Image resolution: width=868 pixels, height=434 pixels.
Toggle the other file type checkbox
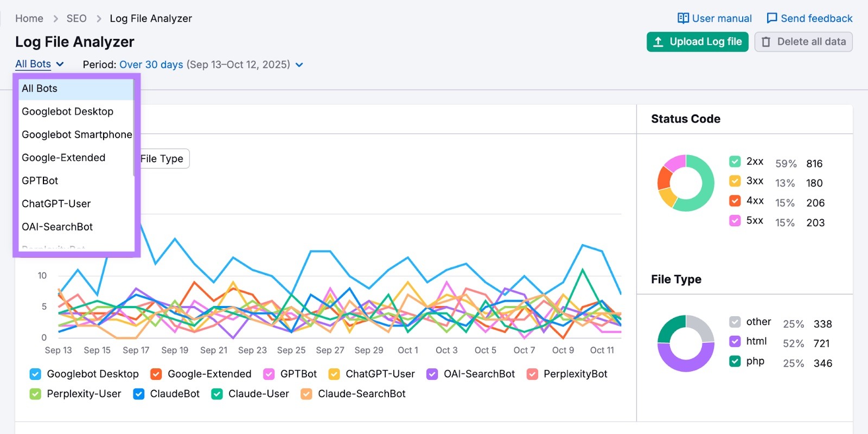pyautogui.click(x=735, y=322)
